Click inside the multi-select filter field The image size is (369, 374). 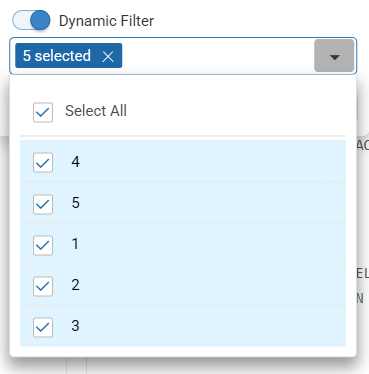[x=183, y=56]
